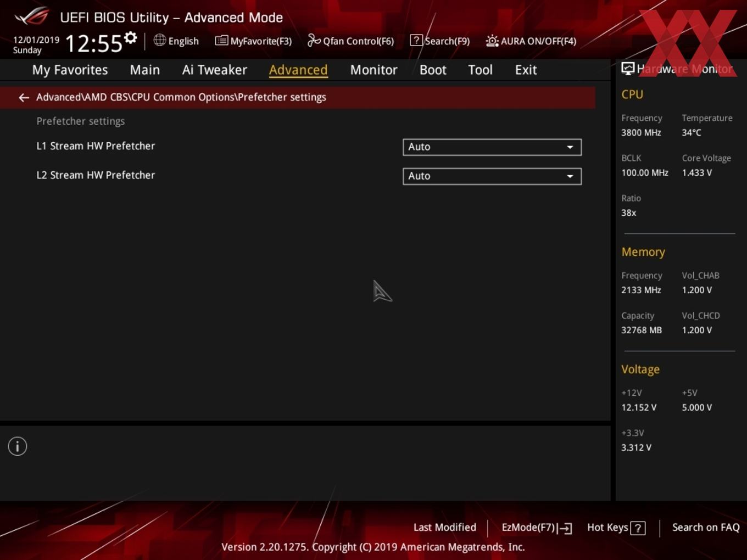Click the Hardware Monitor display icon
The image size is (747, 560).
pos(628,69)
